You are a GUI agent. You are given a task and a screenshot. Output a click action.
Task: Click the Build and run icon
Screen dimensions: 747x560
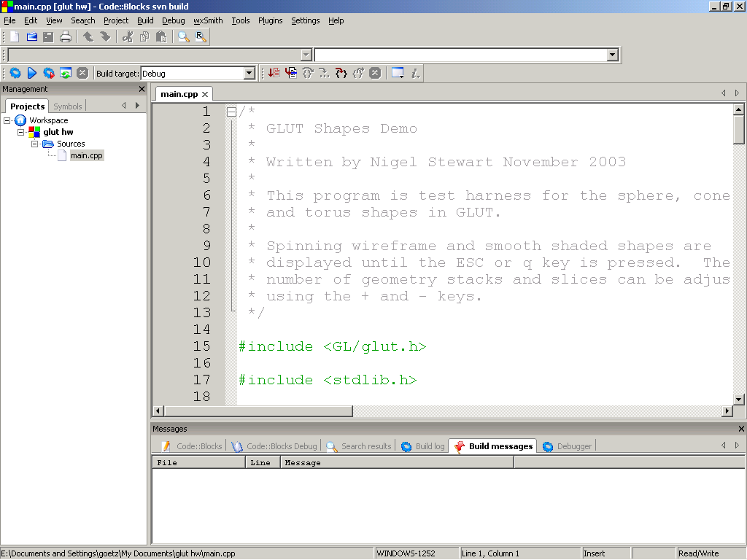[x=48, y=73]
